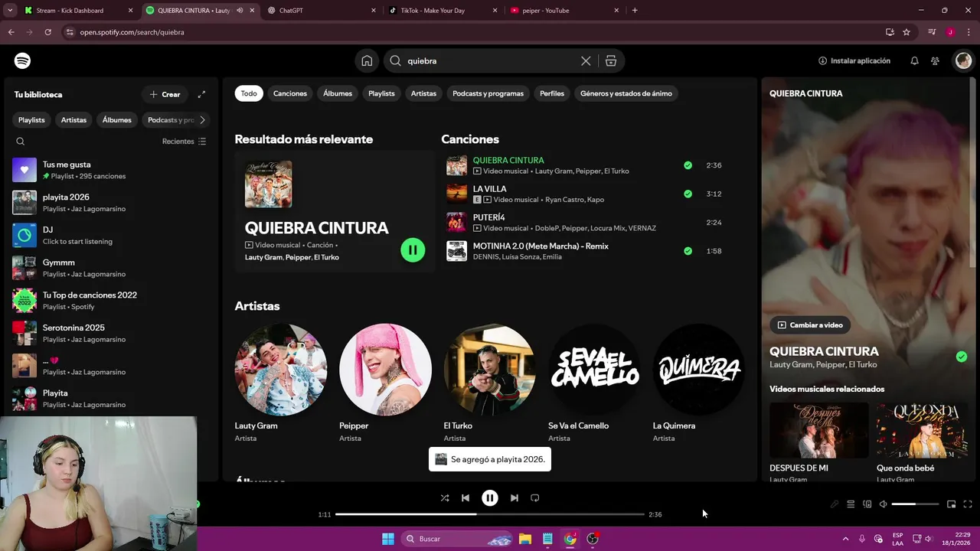
Task: Open the Browse icon next to search
Action: coord(611,60)
